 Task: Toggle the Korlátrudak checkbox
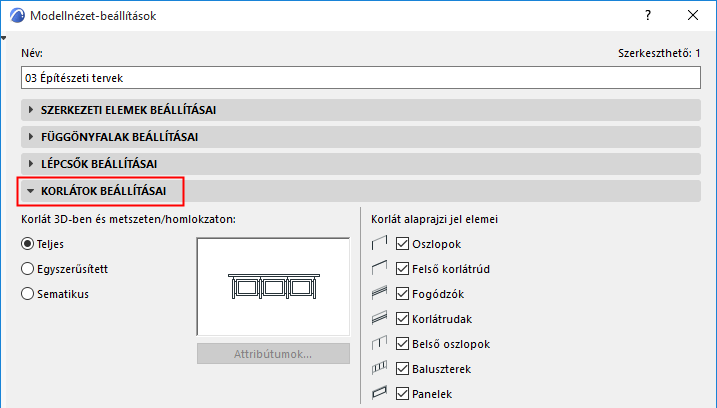pyautogui.click(x=402, y=318)
